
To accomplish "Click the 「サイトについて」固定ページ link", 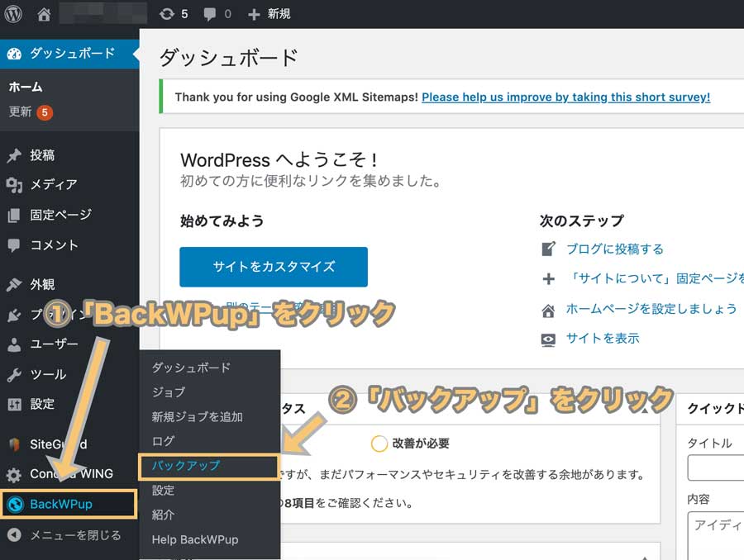I will (x=656, y=278).
